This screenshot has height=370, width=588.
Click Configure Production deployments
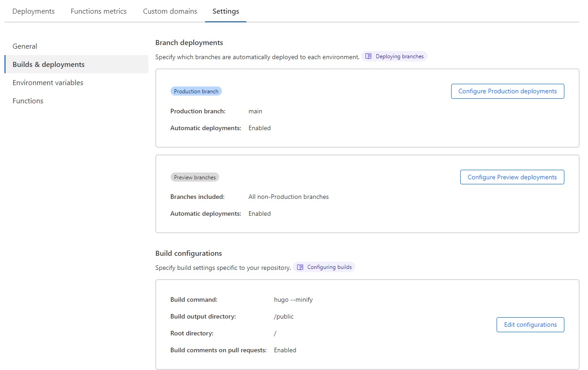507,91
